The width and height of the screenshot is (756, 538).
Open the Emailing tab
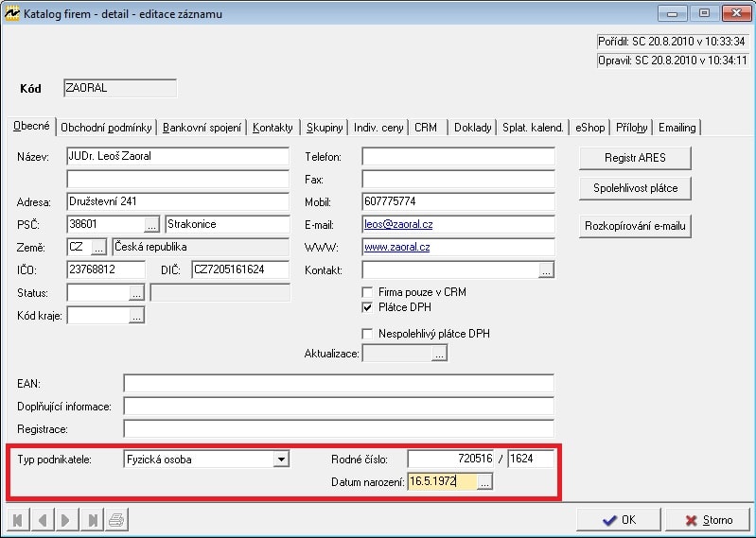677,128
